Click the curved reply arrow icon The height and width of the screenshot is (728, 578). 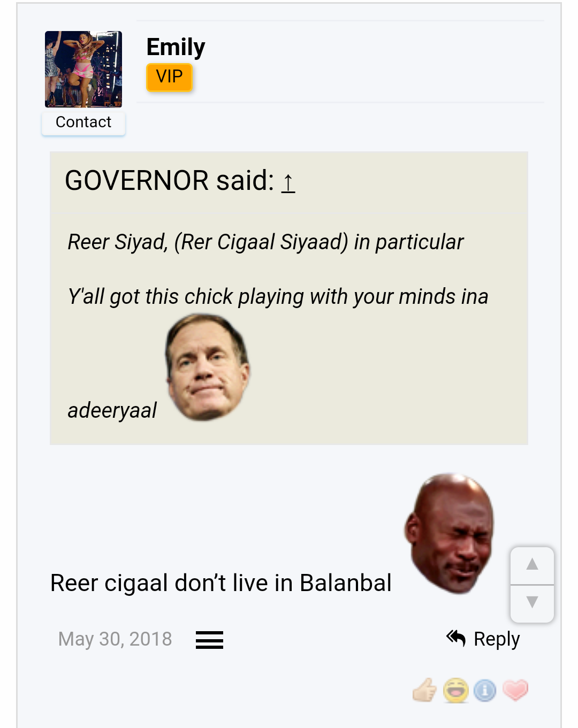[456, 638]
